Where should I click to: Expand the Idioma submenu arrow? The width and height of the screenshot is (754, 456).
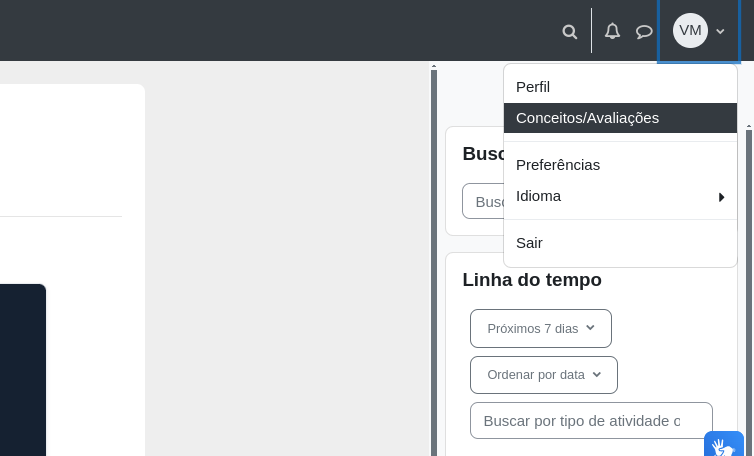point(721,197)
